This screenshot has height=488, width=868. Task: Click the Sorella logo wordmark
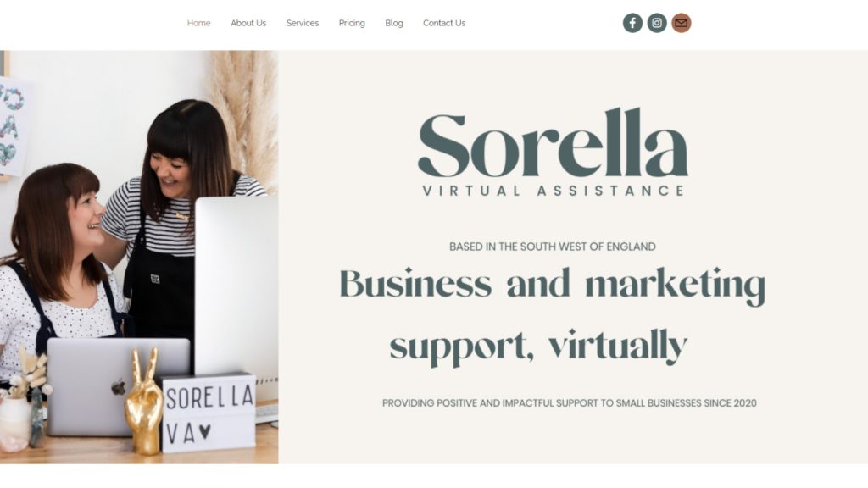tap(553, 142)
